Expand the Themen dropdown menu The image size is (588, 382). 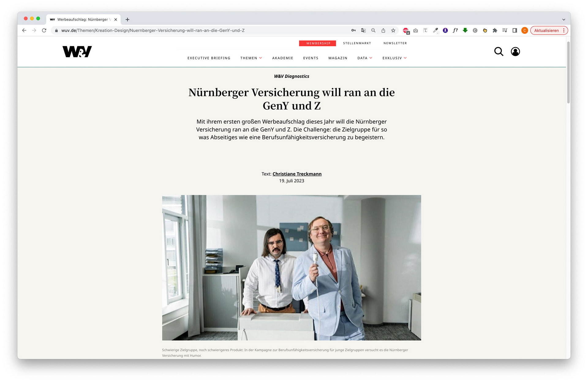coord(251,58)
